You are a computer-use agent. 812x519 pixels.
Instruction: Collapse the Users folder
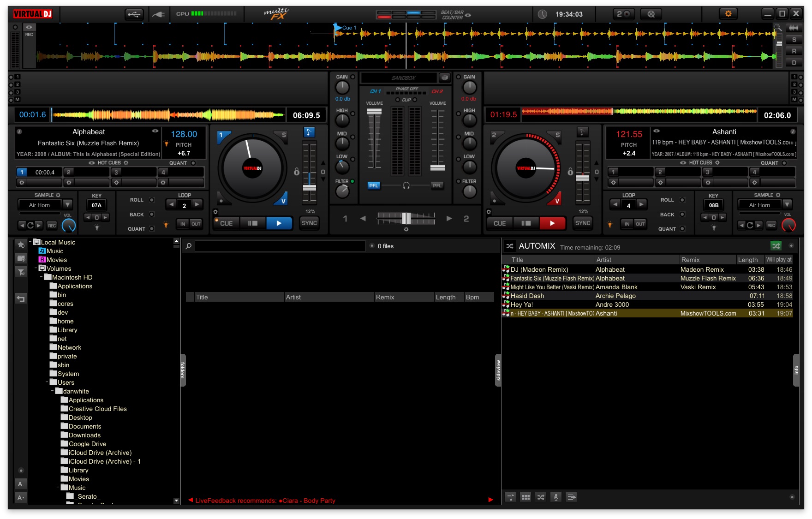click(47, 382)
